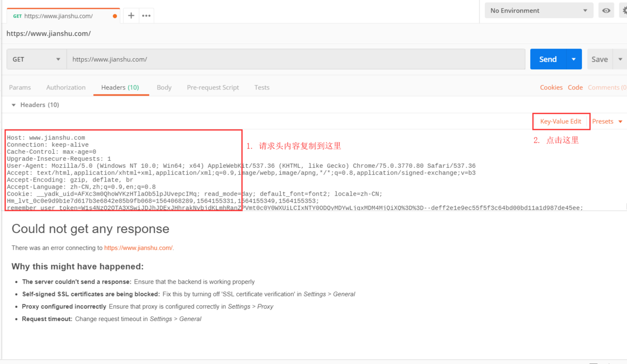
Task: Open the Comments link
Action: [607, 87]
